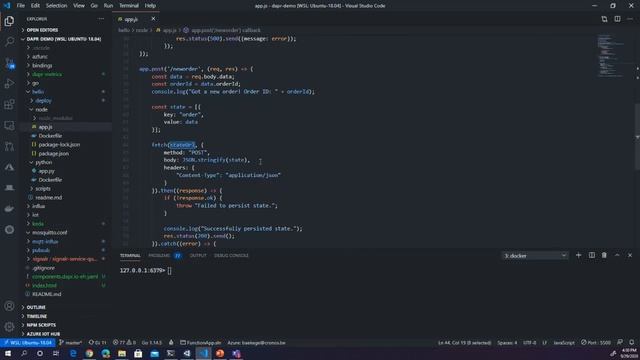The width and height of the screenshot is (640, 360).
Task: Click WSL Ubuntu-18.04 remote indicator
Action: pyautogui.click(x=28, y=342)
